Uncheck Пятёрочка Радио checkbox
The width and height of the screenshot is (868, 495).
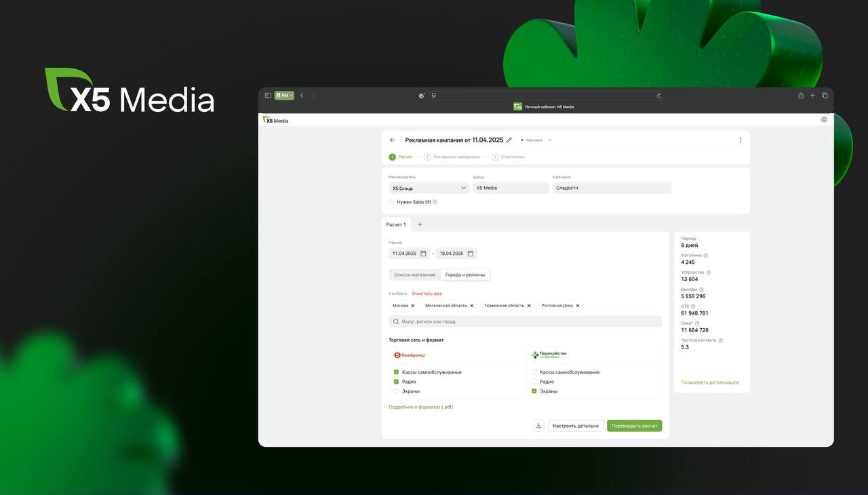coord(396,382)
